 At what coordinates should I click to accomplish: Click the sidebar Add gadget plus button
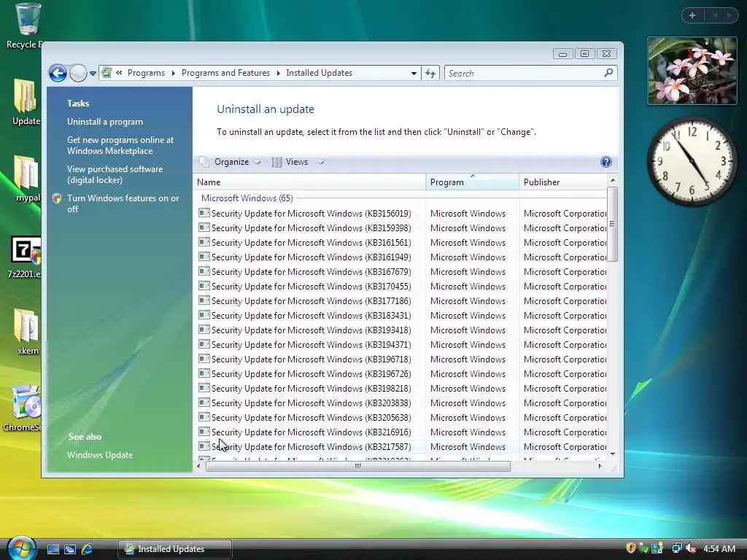tap(692, 15)
